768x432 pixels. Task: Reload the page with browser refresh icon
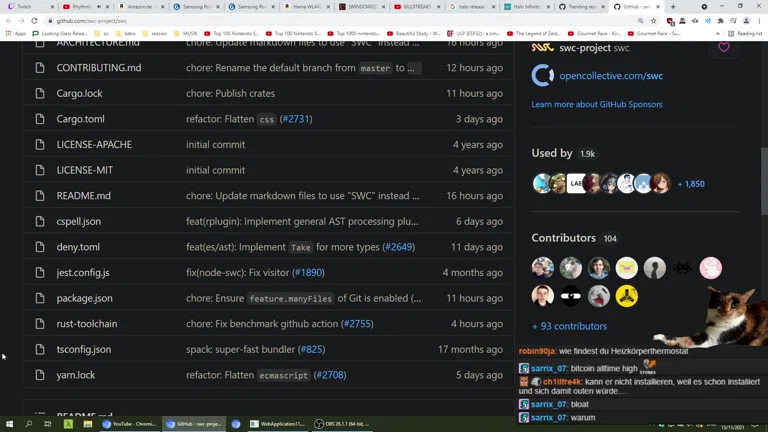click(x=34, y=20)
